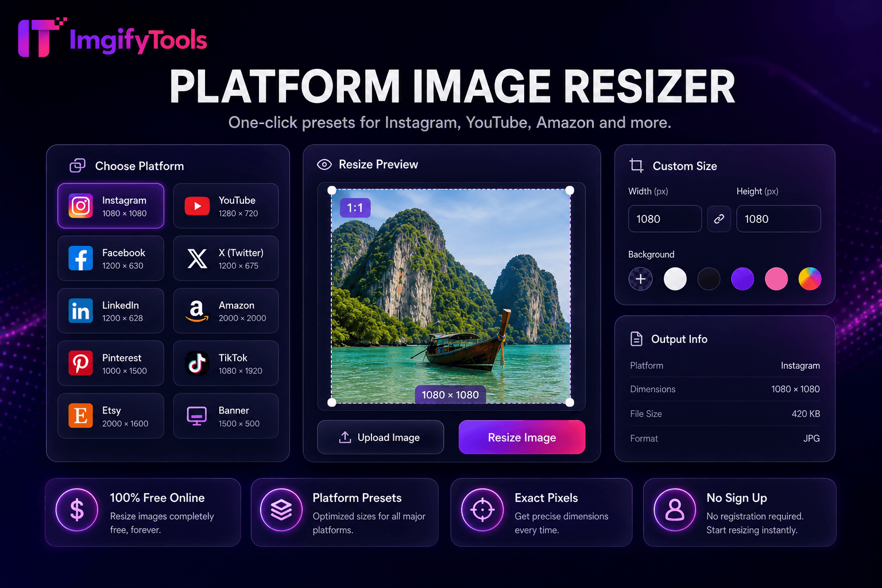Click the Platform Presets heading
Viewport: 882px width, 588px height.
pyautogui.click(x=357, y=498)
